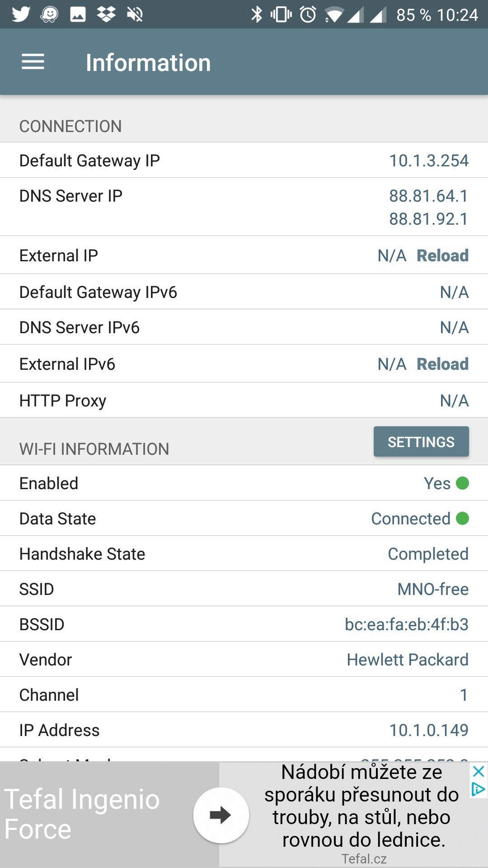The image size is (488, 868).
Task: Open the hamburger navigation menu
Action: click(33, 62)
